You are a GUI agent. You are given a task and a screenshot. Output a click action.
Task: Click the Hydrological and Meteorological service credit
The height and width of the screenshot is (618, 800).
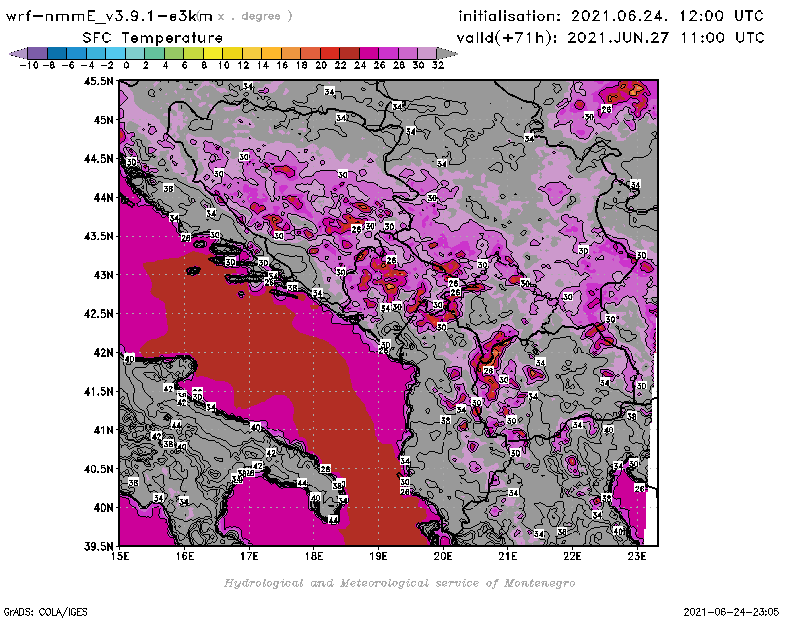[399, 583]
